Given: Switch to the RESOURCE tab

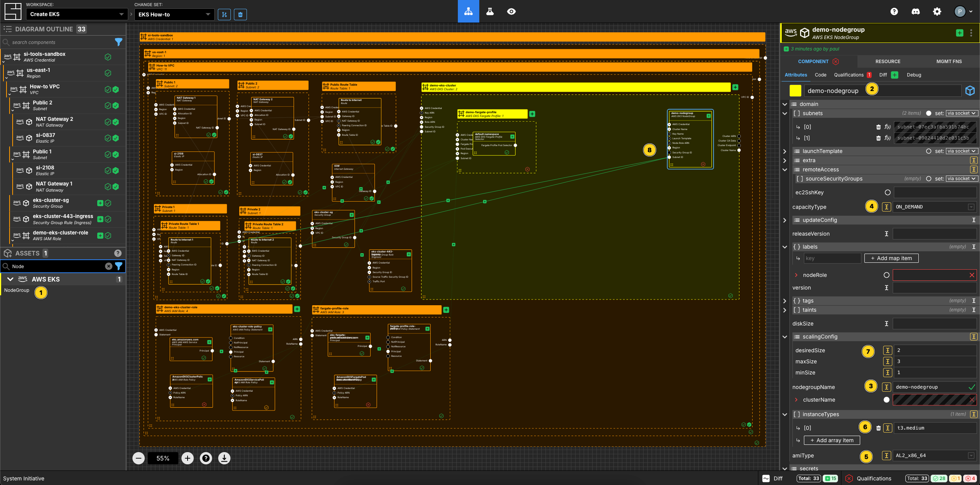Looking at the screenshot, I should [888, 62].
